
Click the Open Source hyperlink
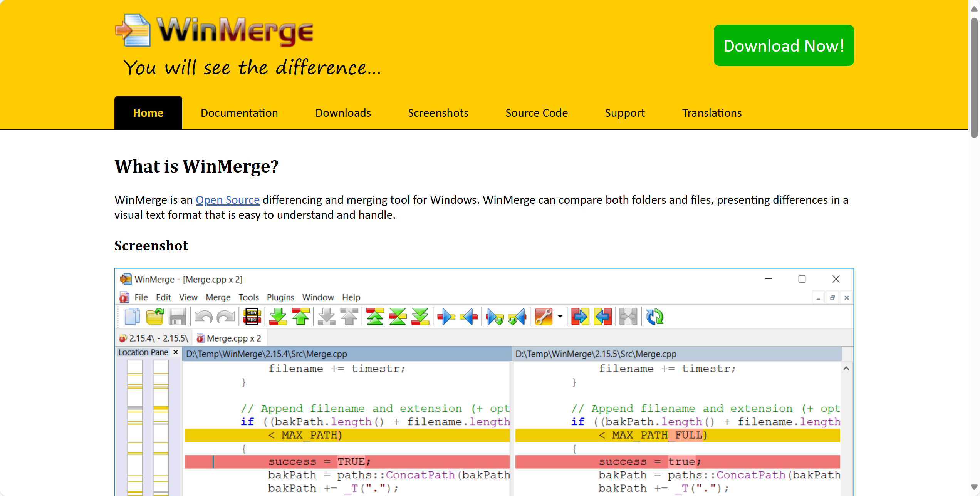click(227, 200)
